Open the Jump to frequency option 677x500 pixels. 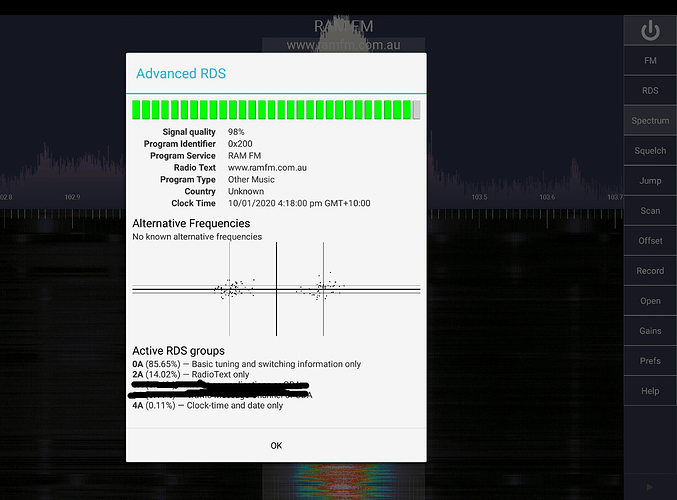coord(650,181)
